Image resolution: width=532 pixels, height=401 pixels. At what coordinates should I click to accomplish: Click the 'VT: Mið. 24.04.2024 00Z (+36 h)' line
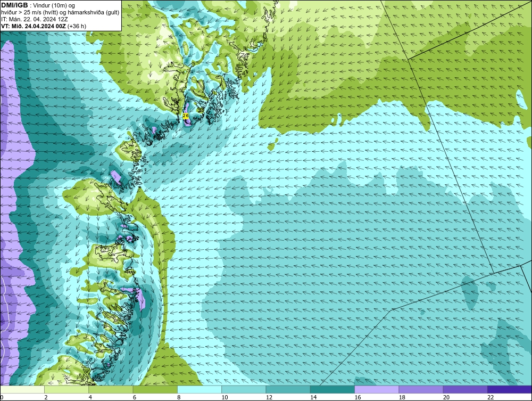tap(44, 26)
